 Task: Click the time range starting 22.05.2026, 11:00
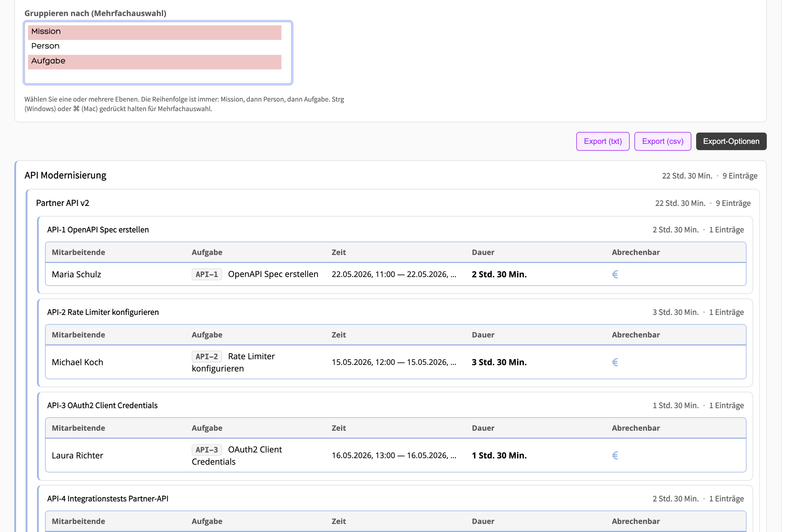394,274
